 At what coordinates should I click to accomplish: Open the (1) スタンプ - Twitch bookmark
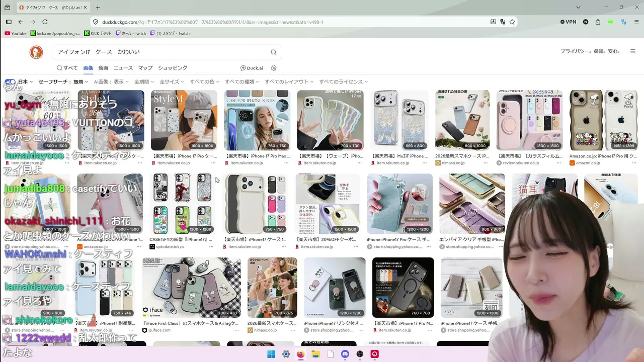click(x=170, y=34)
